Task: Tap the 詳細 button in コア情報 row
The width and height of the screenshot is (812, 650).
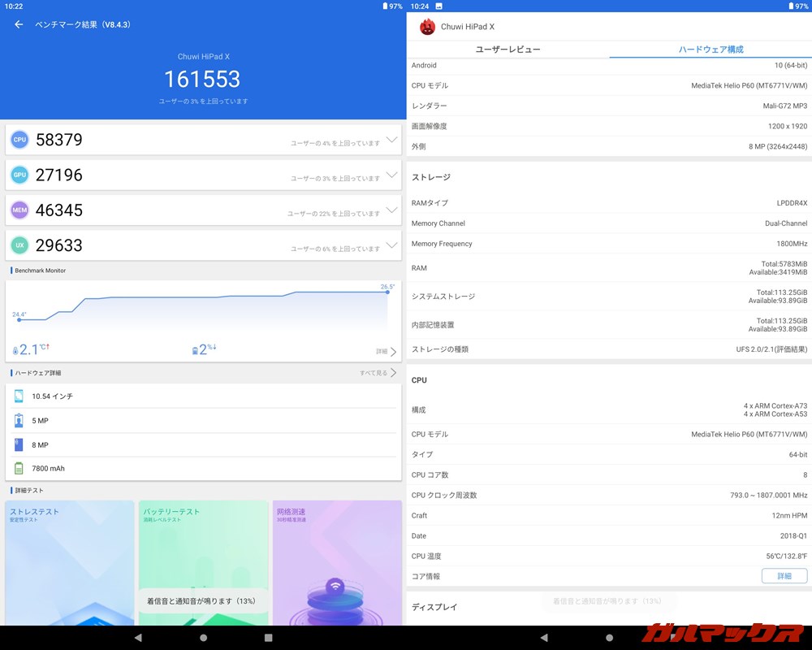Action: click(784, 576)
